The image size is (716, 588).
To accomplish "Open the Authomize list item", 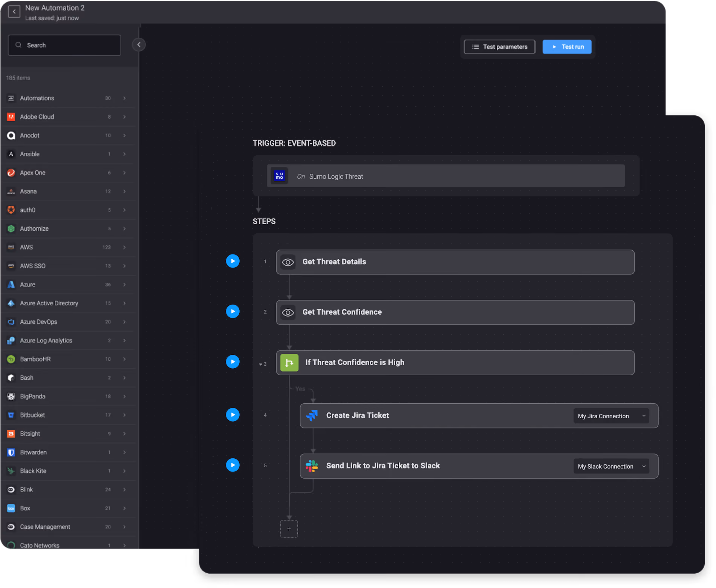I will [68, 229].
